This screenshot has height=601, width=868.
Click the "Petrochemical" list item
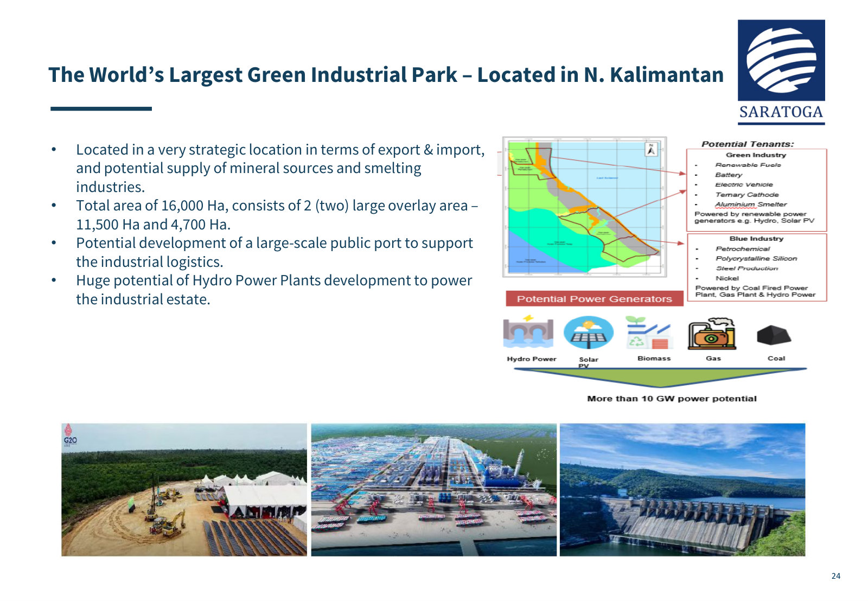[x=743, y=249]
